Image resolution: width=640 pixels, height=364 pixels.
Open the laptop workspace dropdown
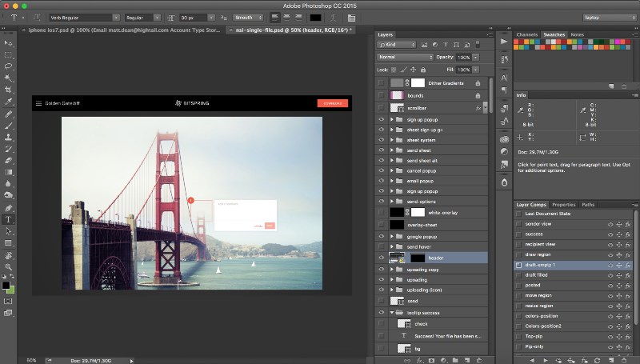pyautogui.click(x=610, y=18)
